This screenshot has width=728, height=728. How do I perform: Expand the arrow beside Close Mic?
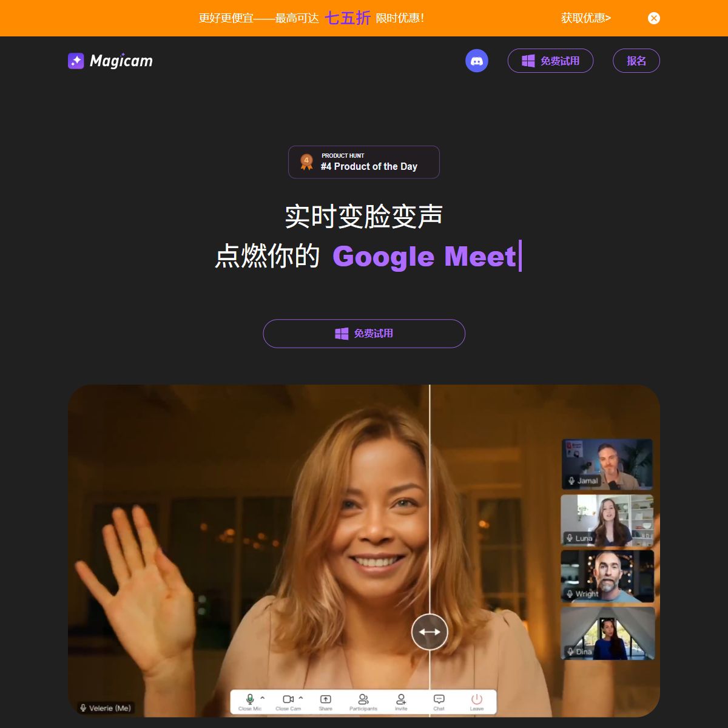point(263,698)
